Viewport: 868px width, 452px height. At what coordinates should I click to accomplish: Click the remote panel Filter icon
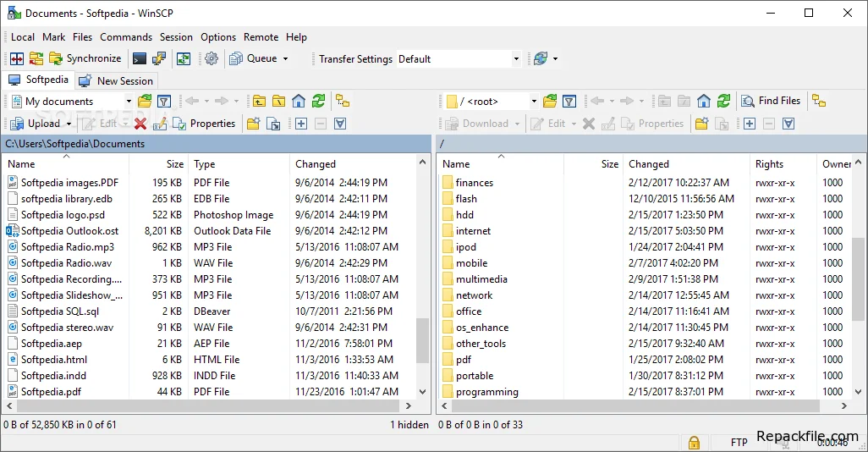(569, 102)
